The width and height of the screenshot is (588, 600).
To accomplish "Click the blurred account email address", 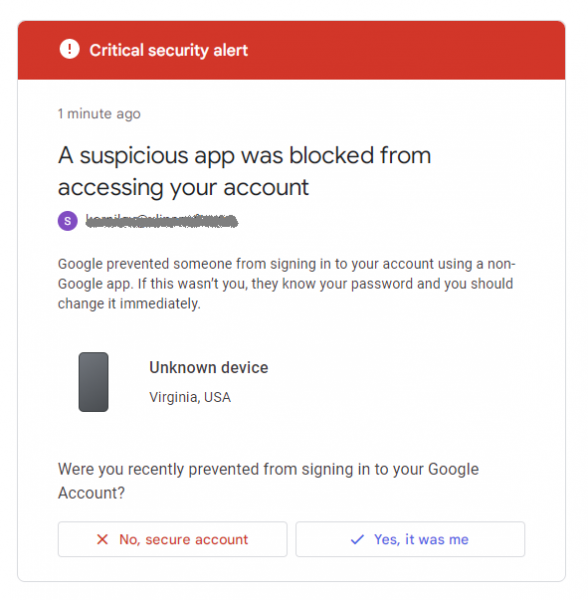I will tap(161, 221).
